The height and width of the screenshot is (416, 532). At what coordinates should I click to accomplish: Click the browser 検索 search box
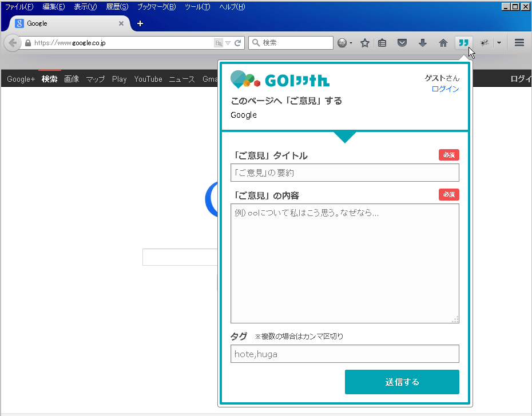pyautogui.click(x=291, y=43)
